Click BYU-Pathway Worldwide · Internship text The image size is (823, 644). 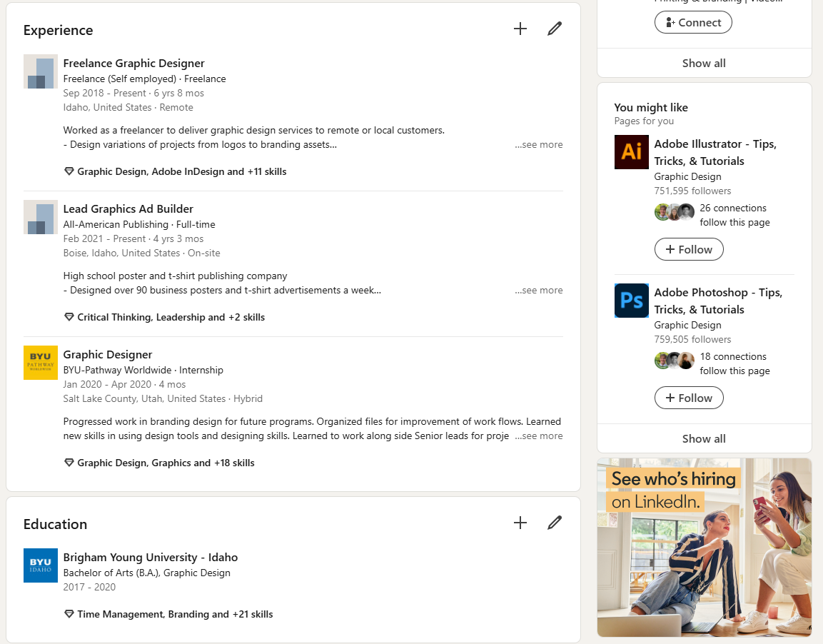(143, 370)
